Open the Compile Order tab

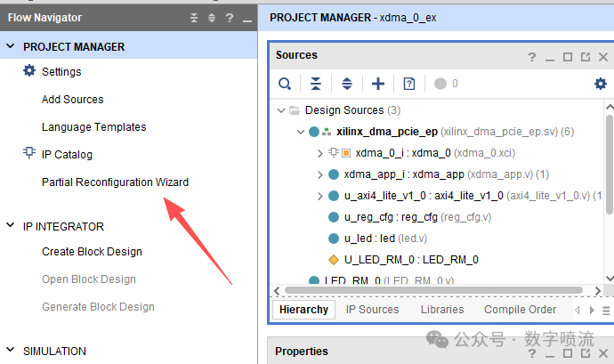coord(520,310)
